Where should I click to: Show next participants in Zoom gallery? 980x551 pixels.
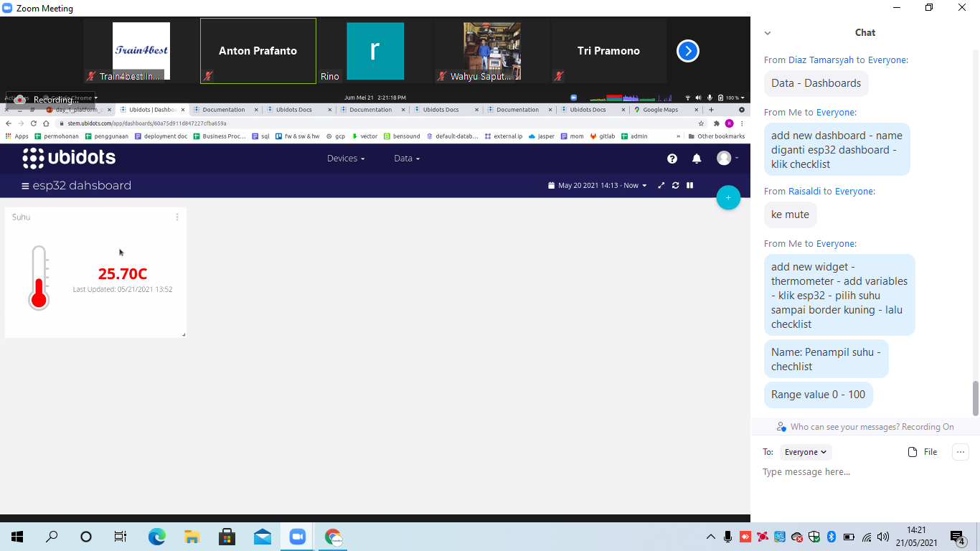687,51
